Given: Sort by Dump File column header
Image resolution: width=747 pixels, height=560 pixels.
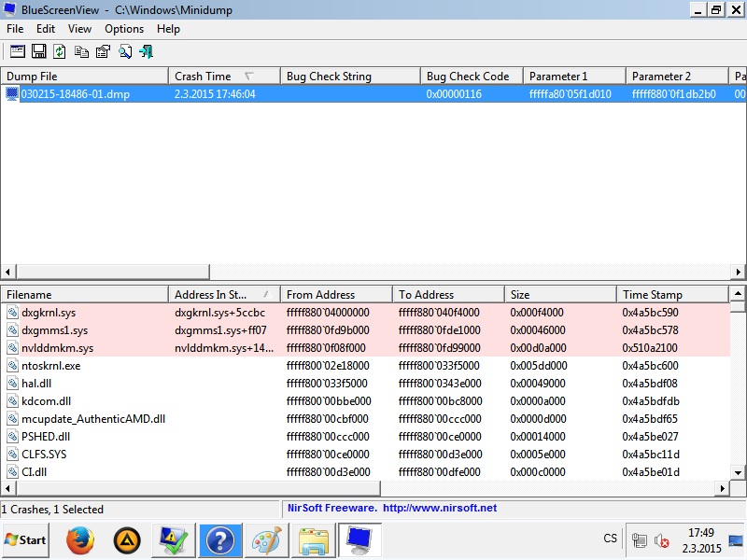Looking at the screenshot, I should (84, 77).
